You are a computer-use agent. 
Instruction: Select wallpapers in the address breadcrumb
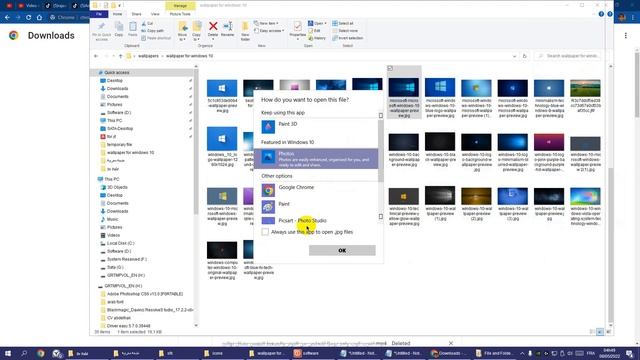coord(148,56)
